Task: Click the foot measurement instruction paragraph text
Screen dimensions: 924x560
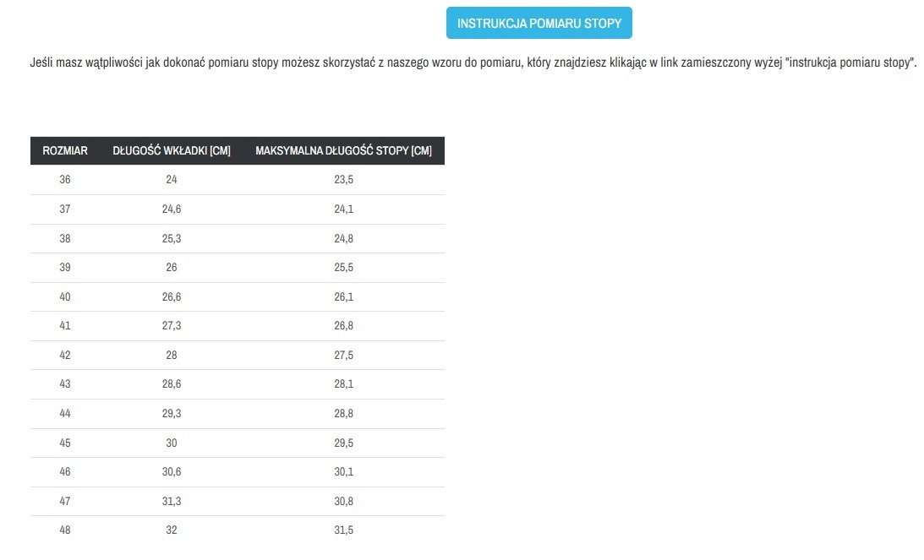Action: (x=473, y=63)
